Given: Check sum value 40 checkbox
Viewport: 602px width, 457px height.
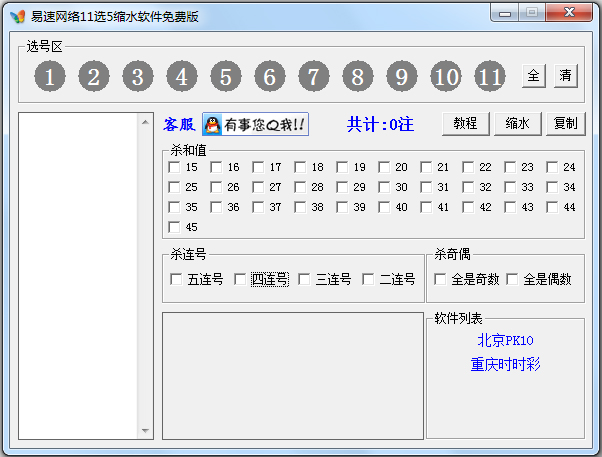Looking at the screenshot, I should [x=384, y=207].
